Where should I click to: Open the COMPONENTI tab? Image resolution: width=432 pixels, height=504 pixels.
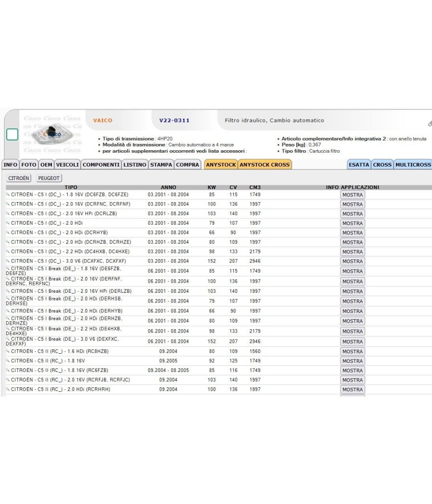click(101, 165)
